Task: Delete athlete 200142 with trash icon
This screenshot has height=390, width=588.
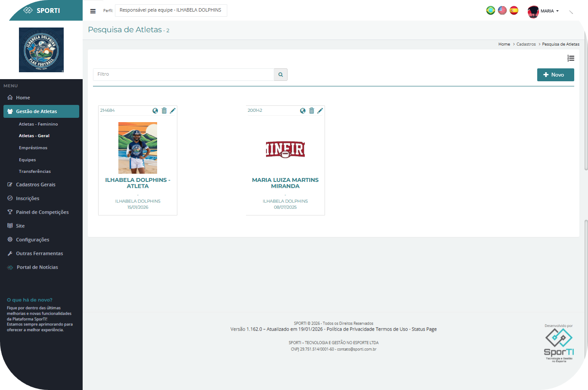Action: [x=312, y=111]
